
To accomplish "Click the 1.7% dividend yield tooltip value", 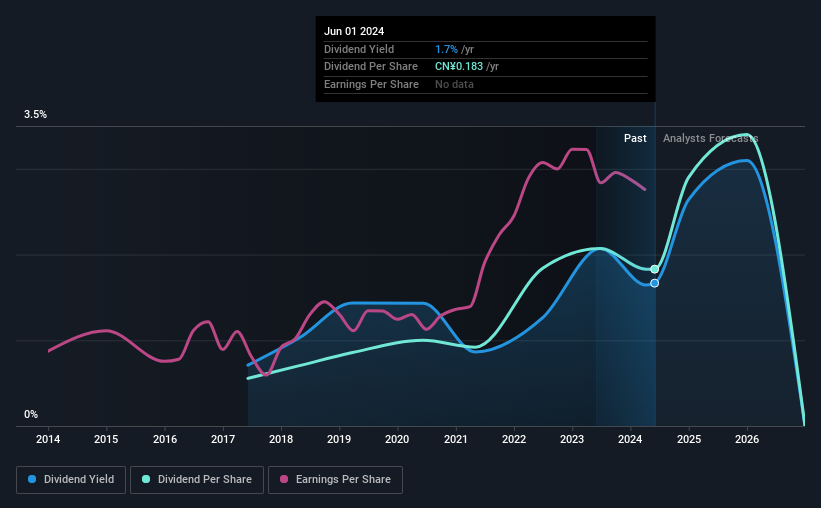I will [x=446, y=49].
